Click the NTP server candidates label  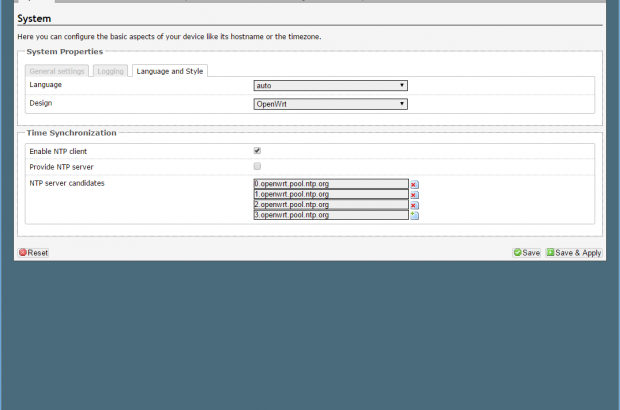[x=67, y=183]
